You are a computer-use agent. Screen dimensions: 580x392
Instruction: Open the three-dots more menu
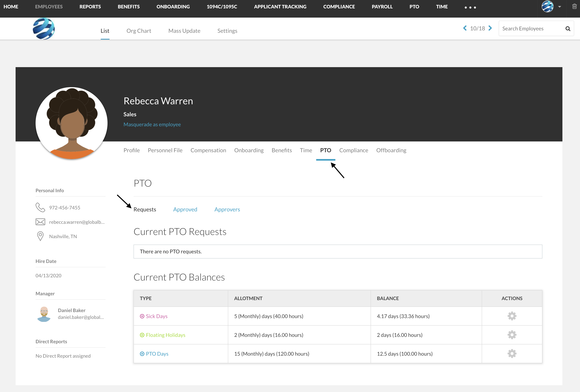[470, 7]
